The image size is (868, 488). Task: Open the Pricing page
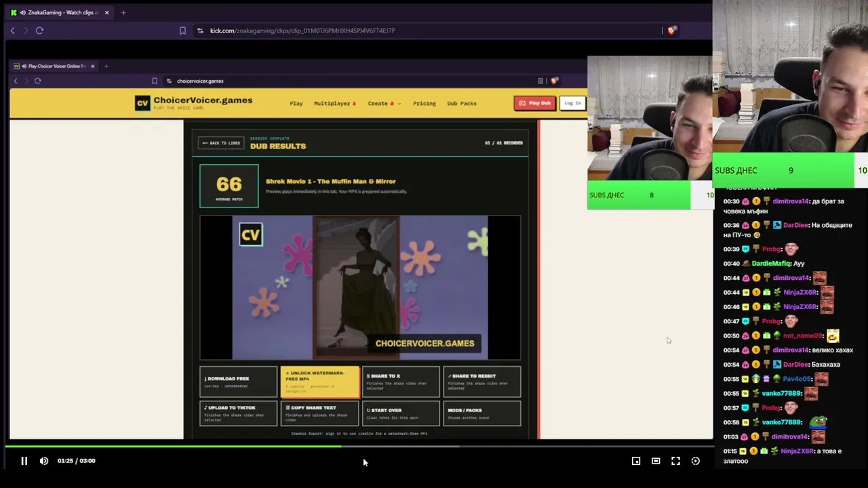point(425,103)
